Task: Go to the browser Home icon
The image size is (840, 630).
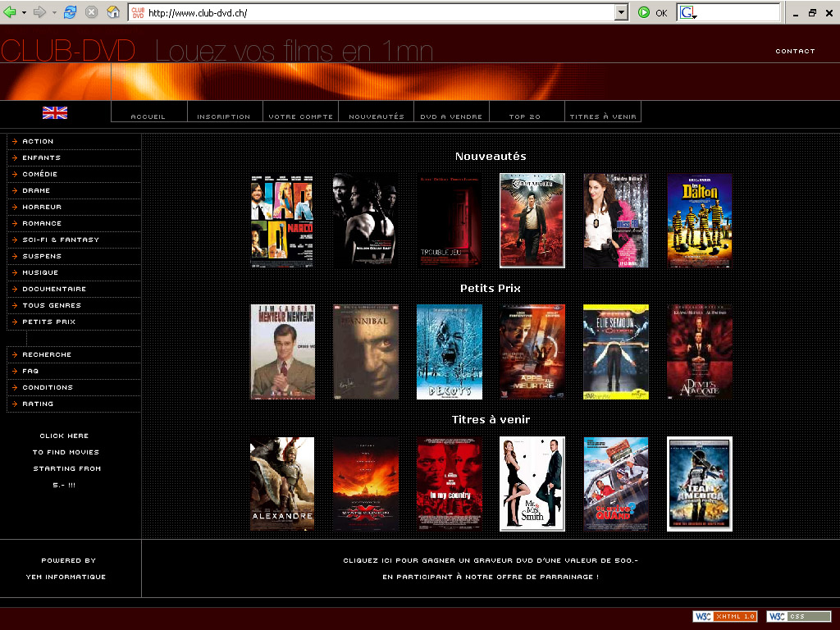Action: coord(113,12)
